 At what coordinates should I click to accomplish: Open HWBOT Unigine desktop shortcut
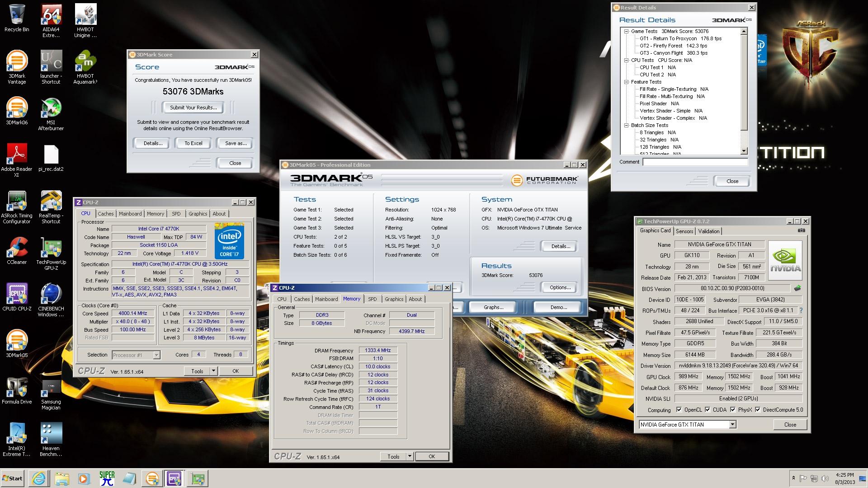click(85, 21)
